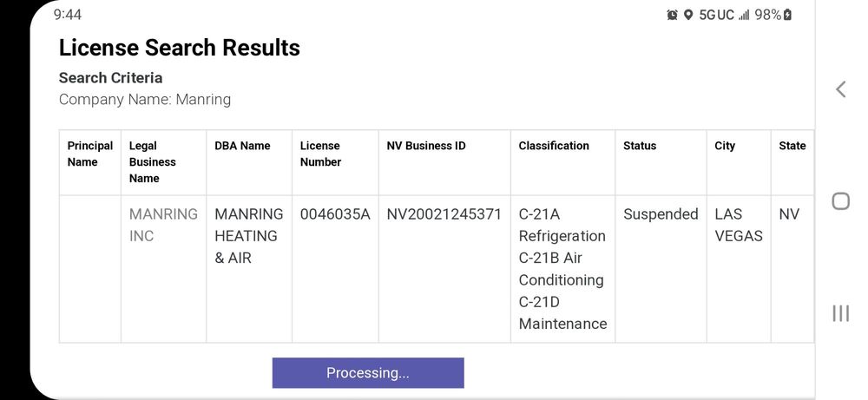The width and height of the screenshot is (868, 400).
Task: Tap the clock showing 9:44
Action: (68, 15)
